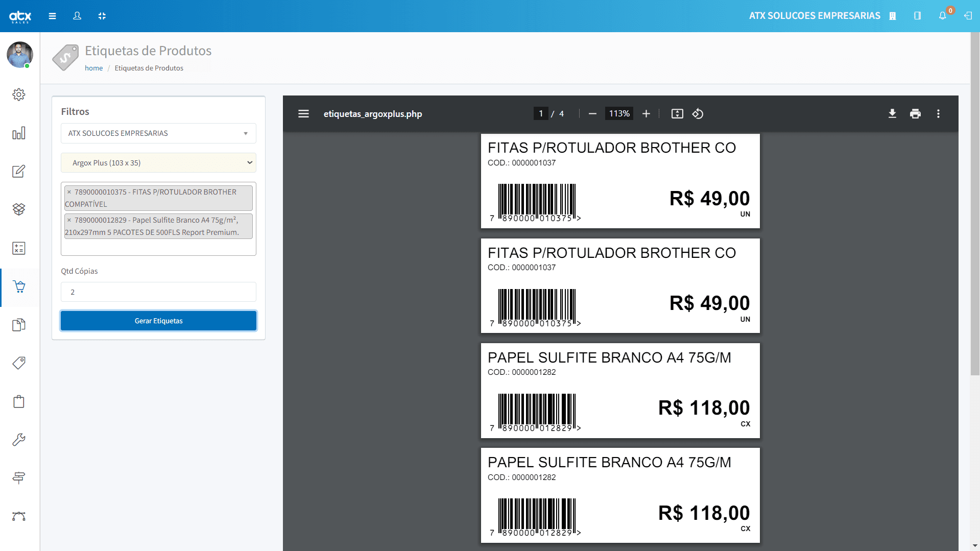Click the first COD.: 0000001282 text
980x551 pixels.
coord(521,372)
